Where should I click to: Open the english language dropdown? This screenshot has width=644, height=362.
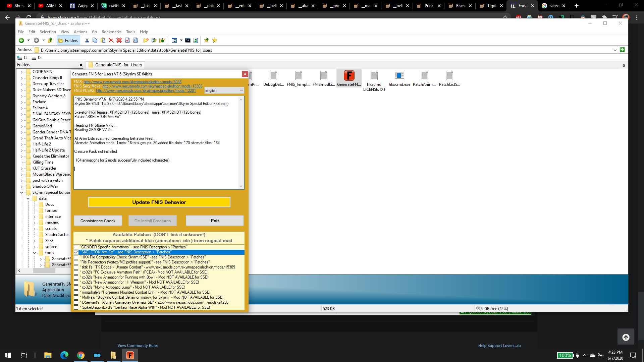click(224, 90)
